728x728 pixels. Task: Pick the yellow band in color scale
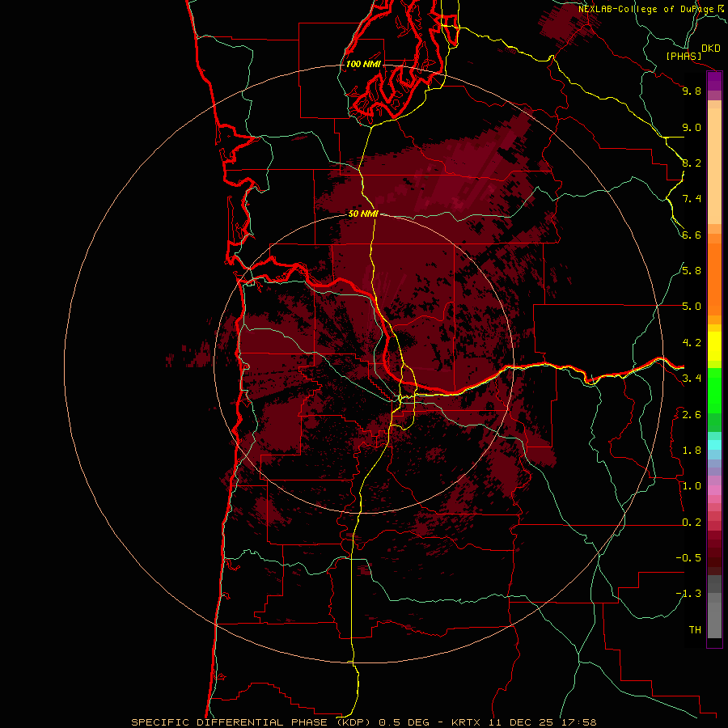(x=714, y=346)
